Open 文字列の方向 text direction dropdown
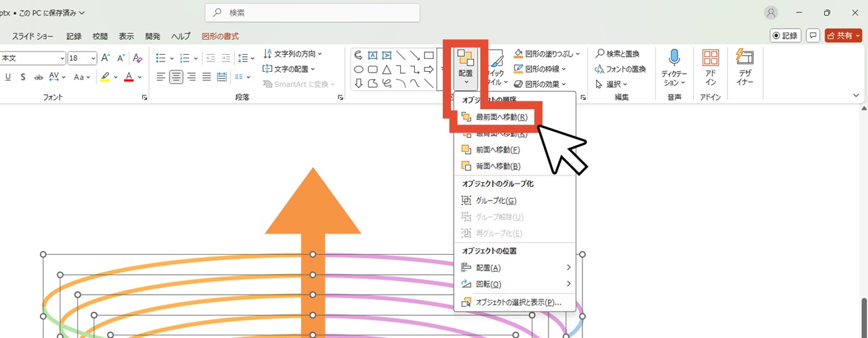This screenshot has width=868, height=338. [x=293, y=54]
